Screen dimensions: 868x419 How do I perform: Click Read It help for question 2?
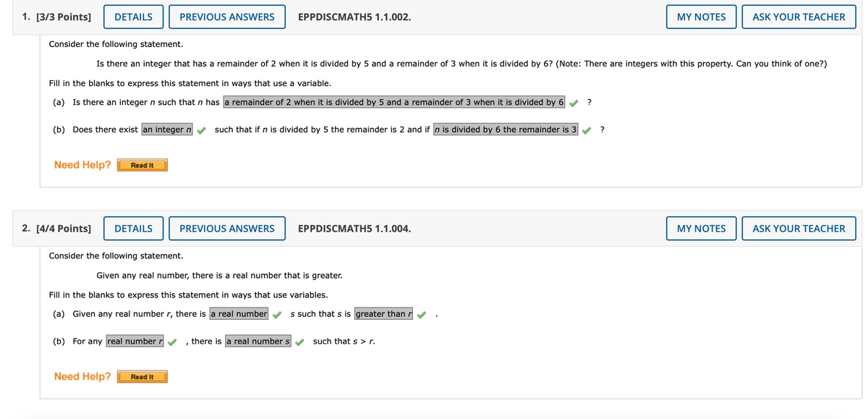(x=142, y=376)
